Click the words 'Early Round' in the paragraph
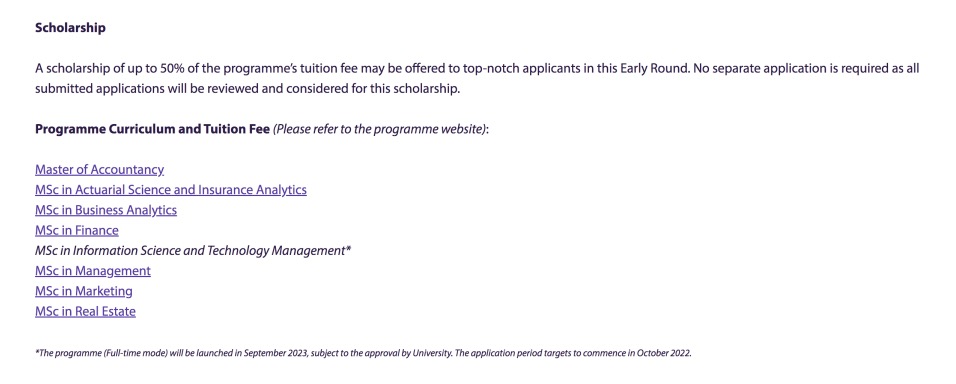This screenshot has height=384, width=956. point(655,68)
